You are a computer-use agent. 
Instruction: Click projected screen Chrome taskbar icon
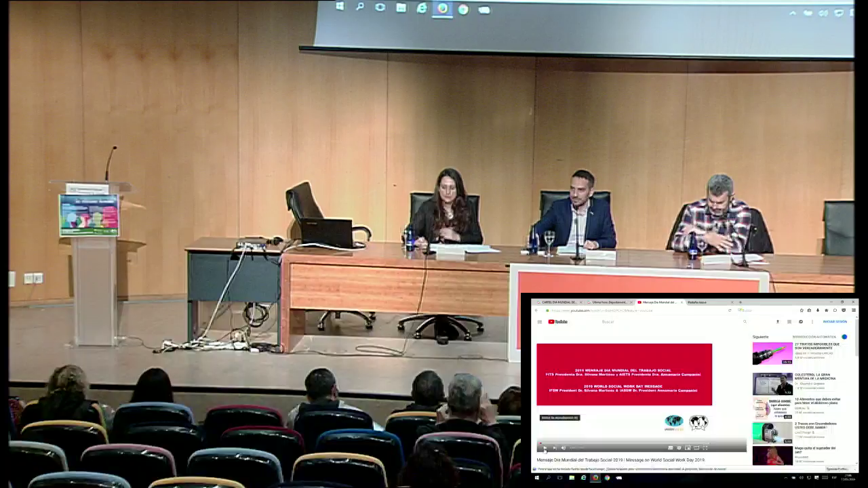[x=463, y=9]
